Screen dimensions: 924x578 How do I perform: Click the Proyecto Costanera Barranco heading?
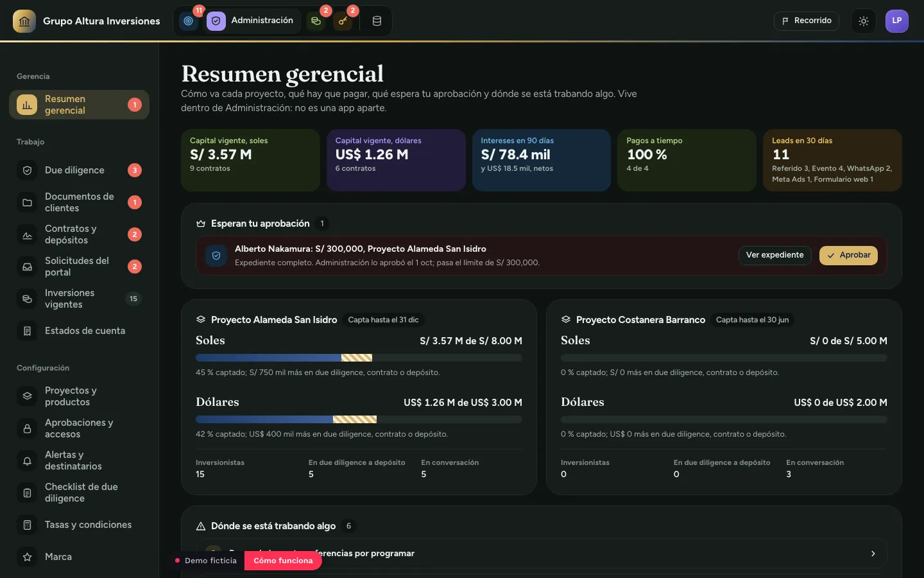[x=640, y=320]
